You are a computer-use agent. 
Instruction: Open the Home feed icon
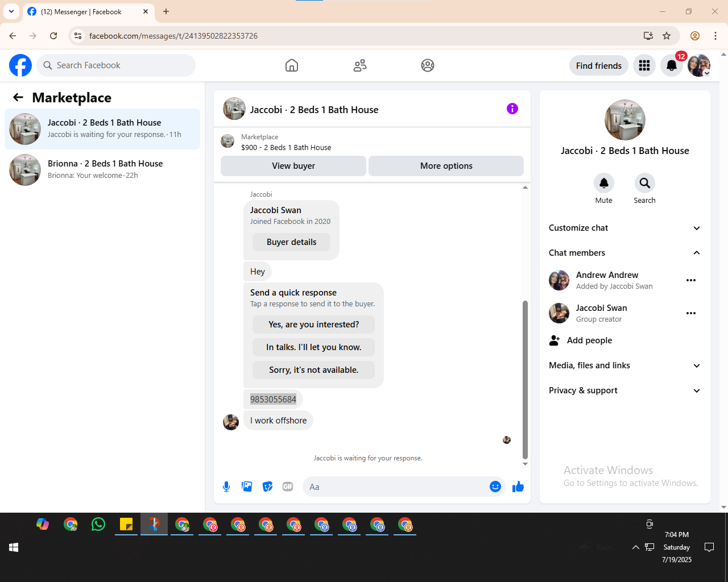pyautogui.click(x=292, y=65)
